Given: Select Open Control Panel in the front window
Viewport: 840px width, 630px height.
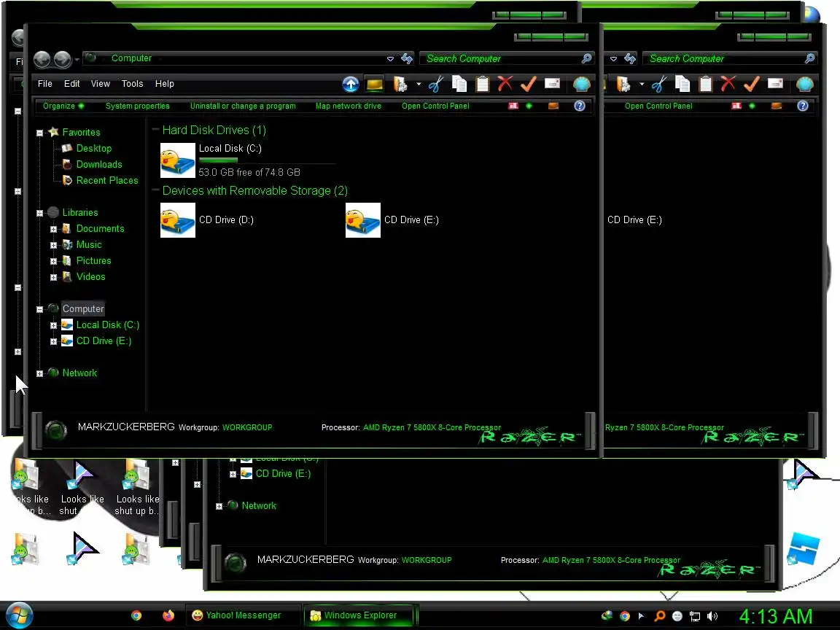Looking at the screenshot, I should pyautogui.click(x=435, y=106).
